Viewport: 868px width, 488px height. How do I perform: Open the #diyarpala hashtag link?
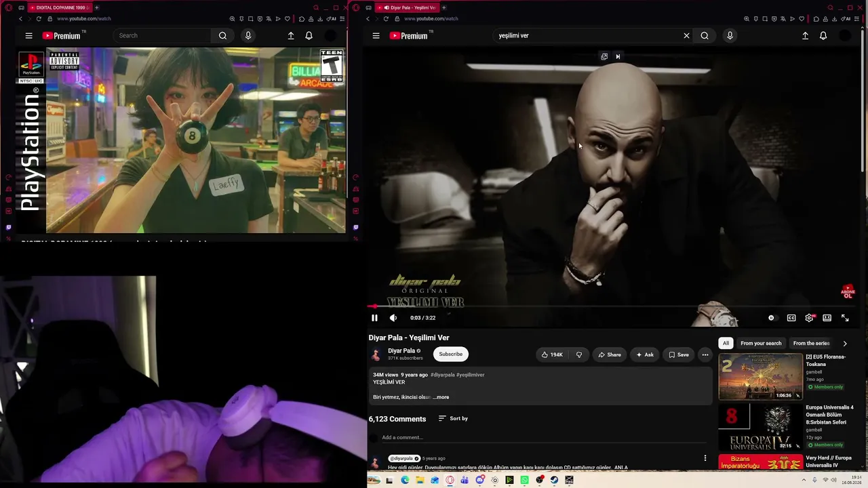443,375
